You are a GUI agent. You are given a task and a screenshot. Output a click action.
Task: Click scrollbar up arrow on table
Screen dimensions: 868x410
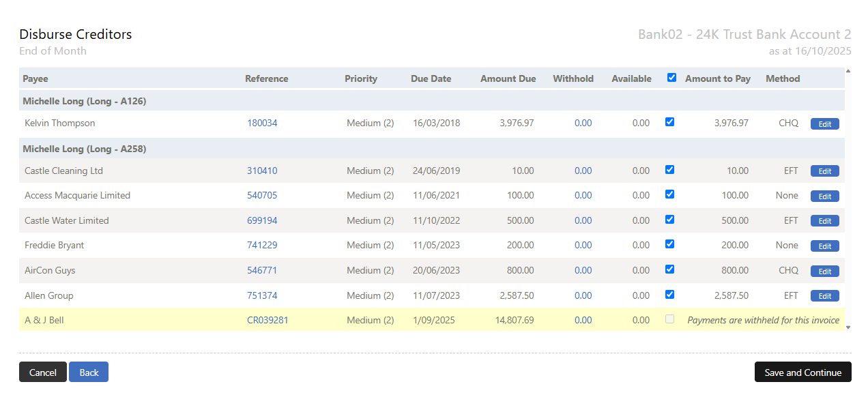click(848, 71)
